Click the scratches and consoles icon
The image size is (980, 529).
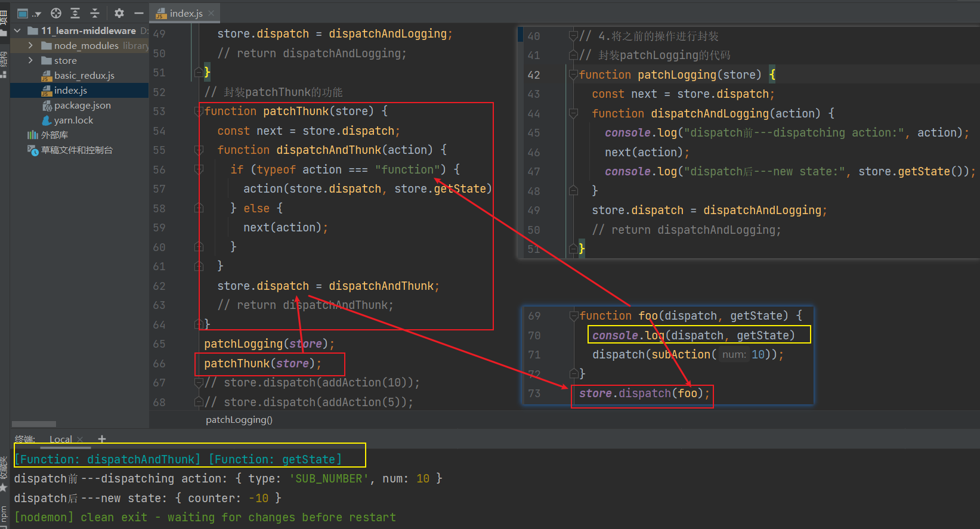[x=33, y=150]
